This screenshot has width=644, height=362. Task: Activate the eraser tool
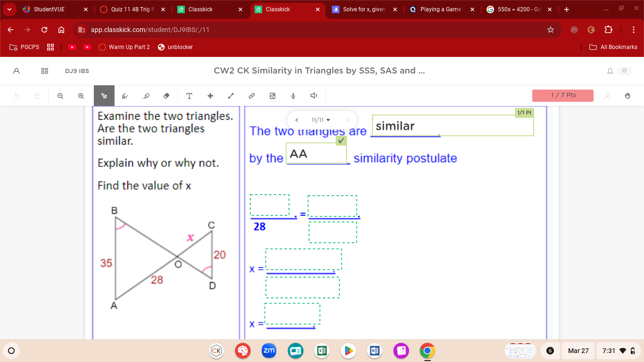166,96
